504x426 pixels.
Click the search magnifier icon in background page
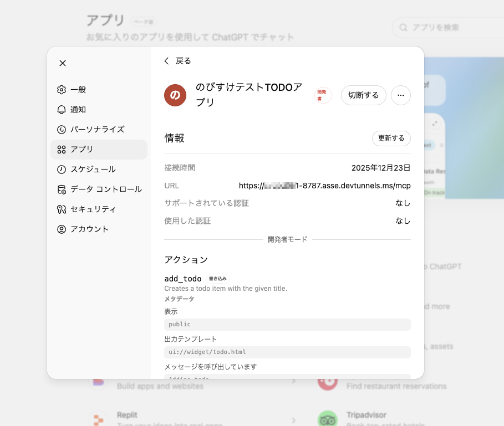point(404,28)
